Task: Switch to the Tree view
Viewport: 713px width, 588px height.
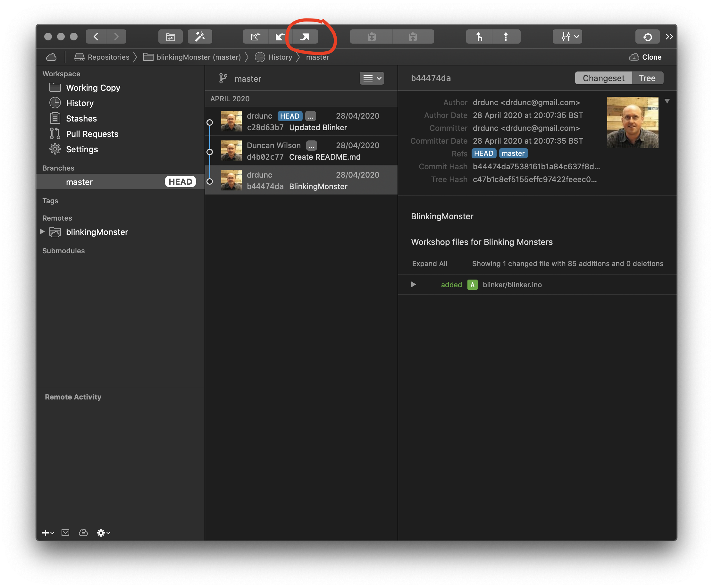Action: (x=647, y=78)
